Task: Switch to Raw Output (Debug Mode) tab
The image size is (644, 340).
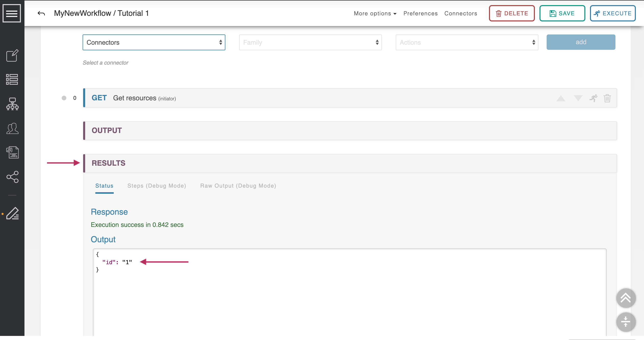Action: tap(238, 186)
